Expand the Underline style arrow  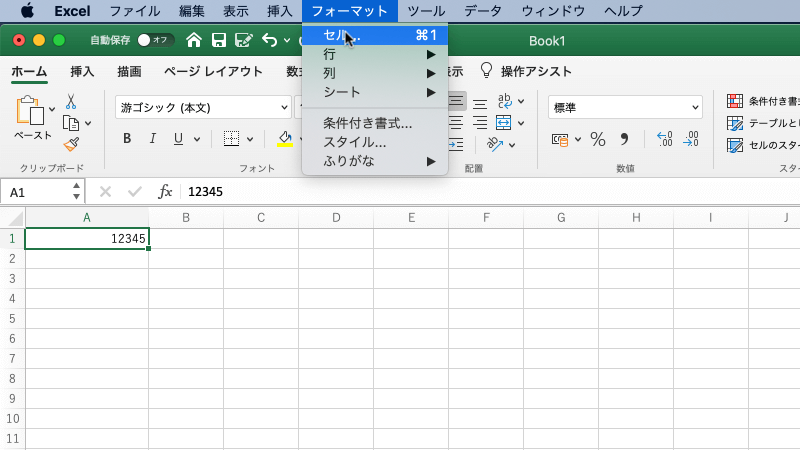(x=197, y=139)
